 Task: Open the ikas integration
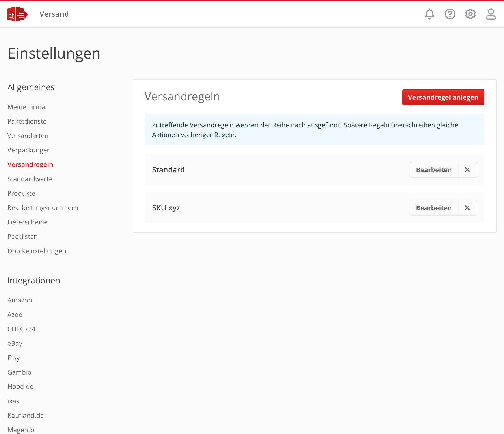click(x=13, y=401)
